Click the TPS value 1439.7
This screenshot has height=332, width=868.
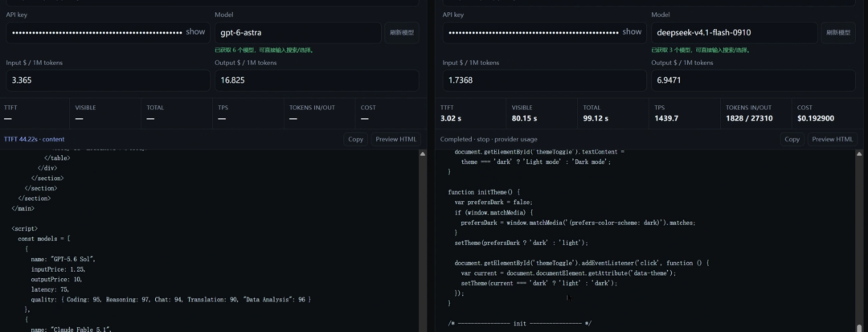[x=666, y=118]
